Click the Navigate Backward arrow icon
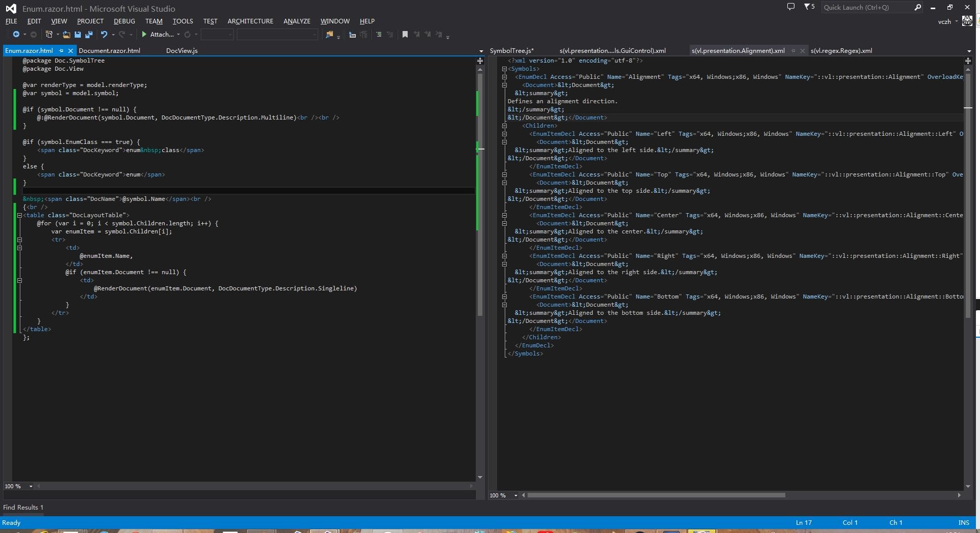Viewport: 980px width, 533px height. pyautogui.click(x=16, y=35)
